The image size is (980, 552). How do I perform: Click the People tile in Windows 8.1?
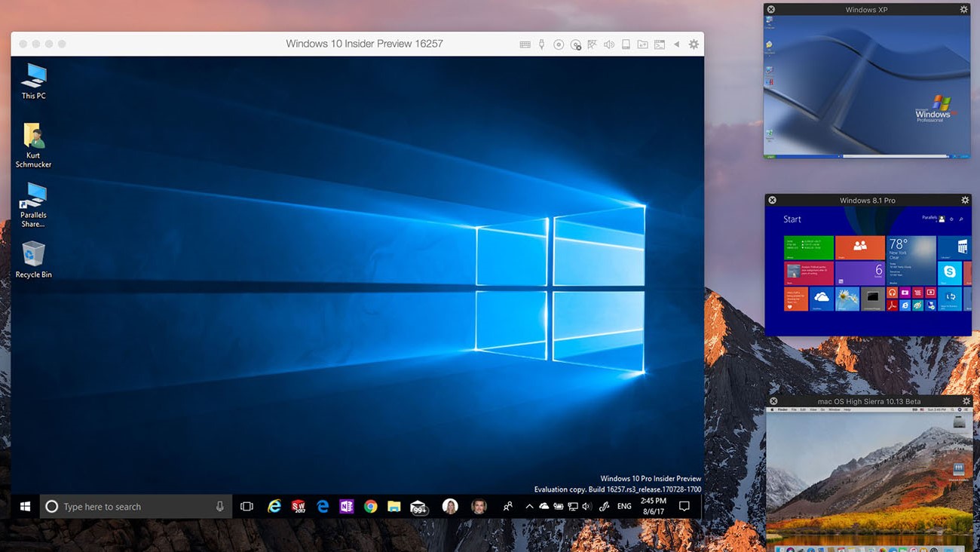coord(859,247)
